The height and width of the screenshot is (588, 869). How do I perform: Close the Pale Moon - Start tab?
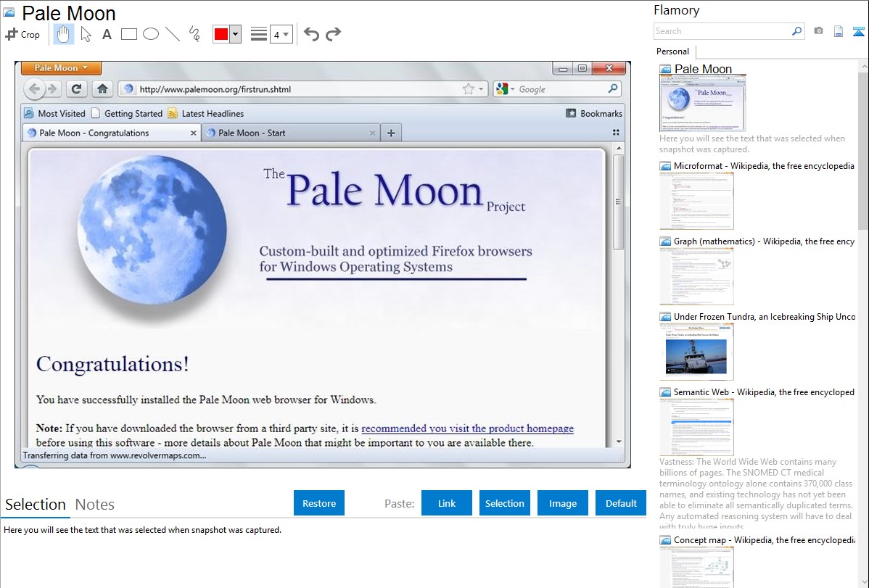(372, 133)
